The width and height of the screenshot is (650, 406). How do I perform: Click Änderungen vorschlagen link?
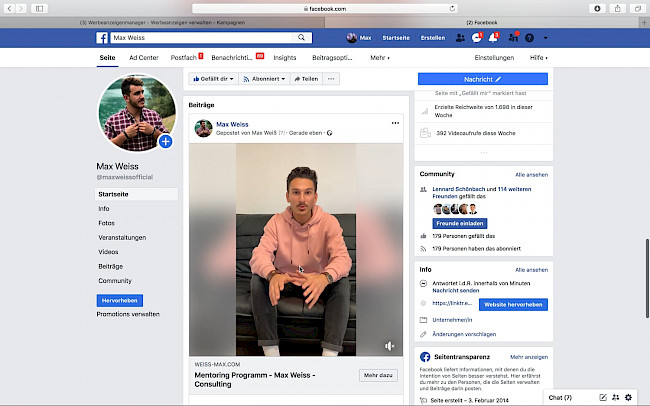pos(464,334)
